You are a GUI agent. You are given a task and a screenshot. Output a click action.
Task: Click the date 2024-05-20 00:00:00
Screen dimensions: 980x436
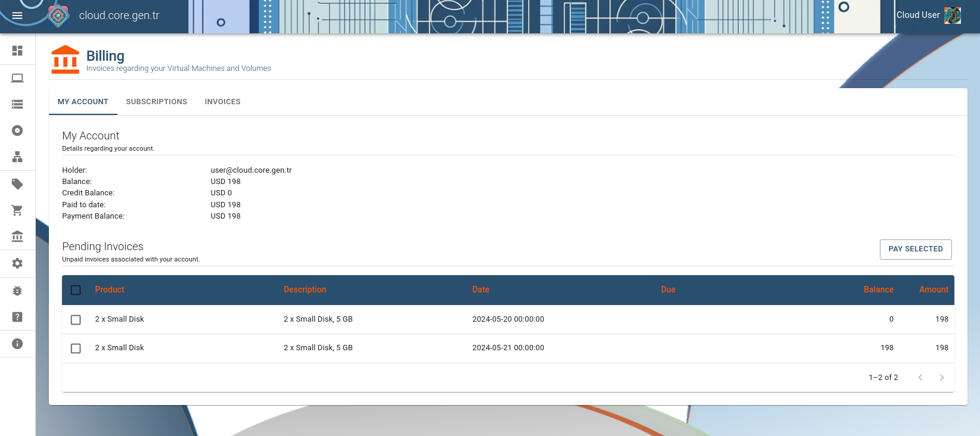(508, 319)
